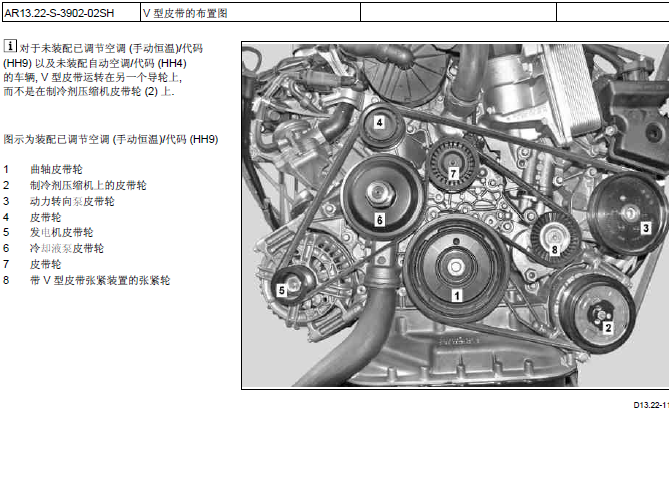The height and width of the screenshot is (500, 669).
Task: Click the legend number 7 beside '皮带轮'
Action: point(6,264)
